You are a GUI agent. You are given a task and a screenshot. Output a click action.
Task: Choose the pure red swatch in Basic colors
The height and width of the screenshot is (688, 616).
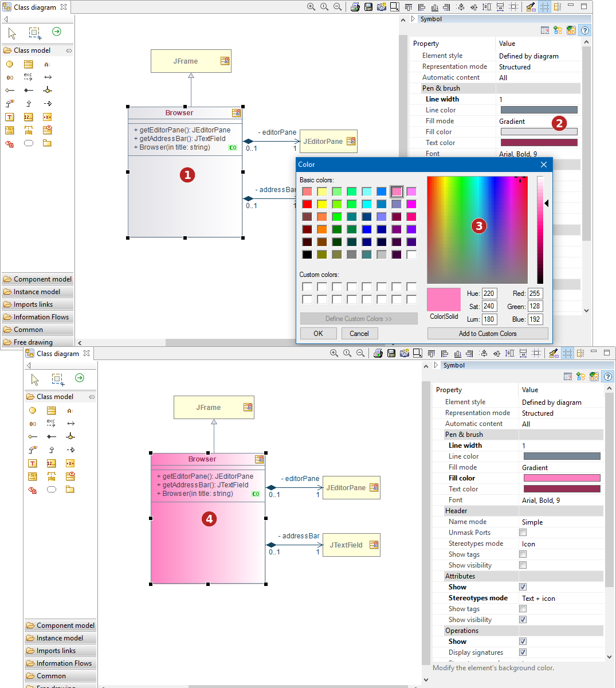point(307,204)
